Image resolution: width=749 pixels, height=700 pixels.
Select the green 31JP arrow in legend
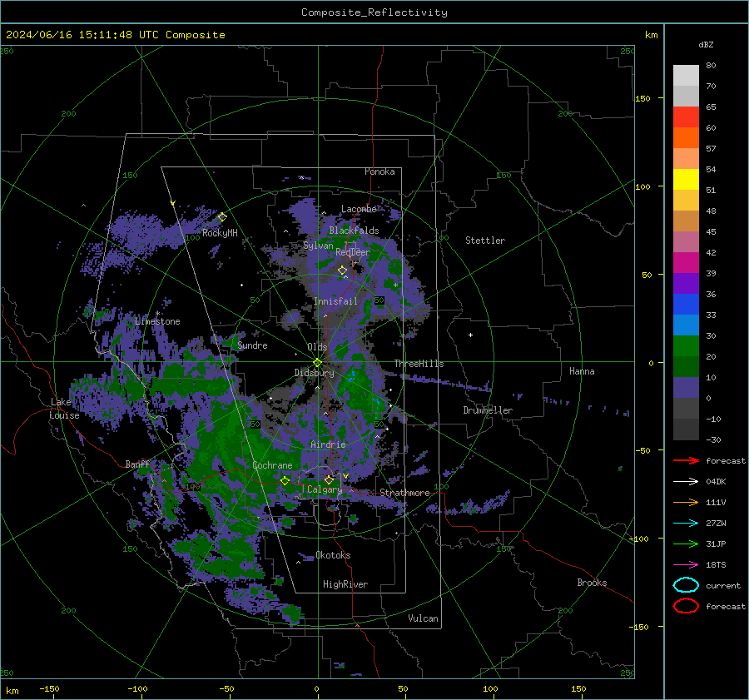(x=686, y=544)
